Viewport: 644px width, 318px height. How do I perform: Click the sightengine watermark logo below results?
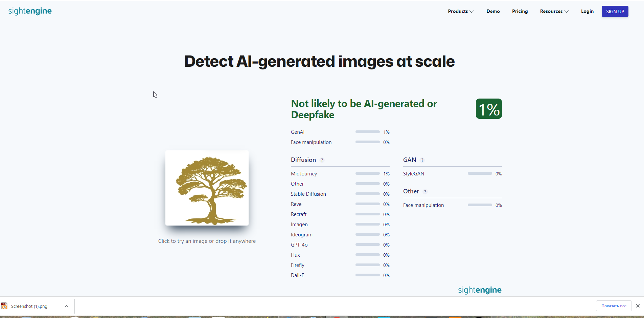click(x=480, y=290)
